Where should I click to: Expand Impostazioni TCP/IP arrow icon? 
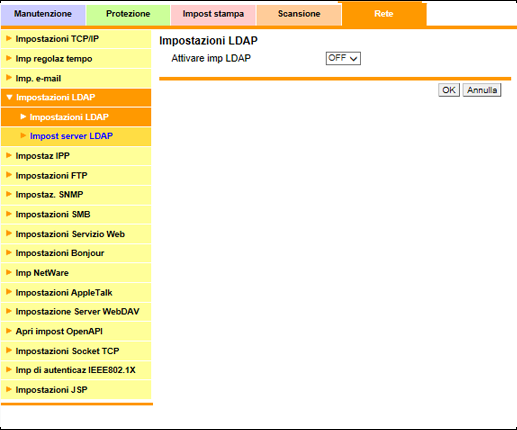[9, 38]
